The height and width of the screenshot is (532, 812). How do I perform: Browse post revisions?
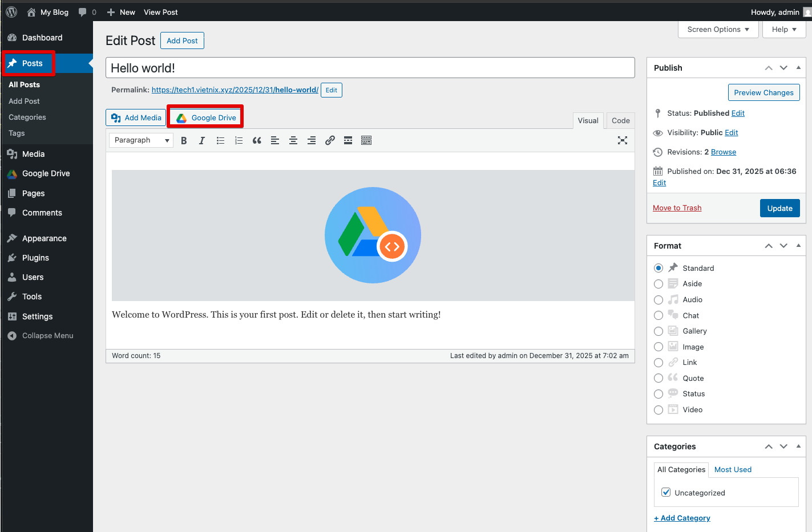[x=723, y=152]
